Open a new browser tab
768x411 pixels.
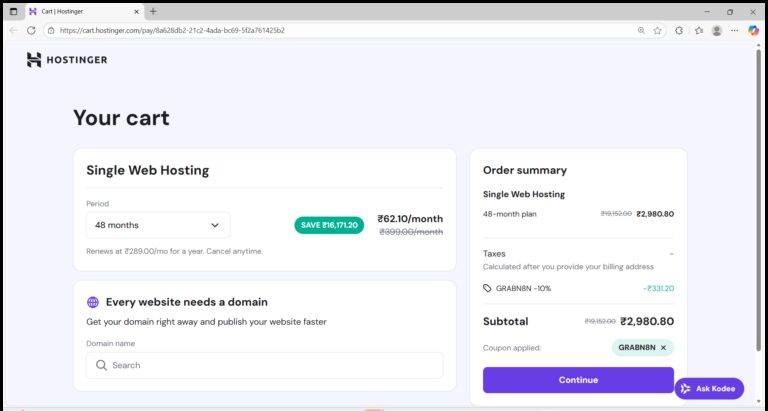pyautogui.click(x=153, y=11)
